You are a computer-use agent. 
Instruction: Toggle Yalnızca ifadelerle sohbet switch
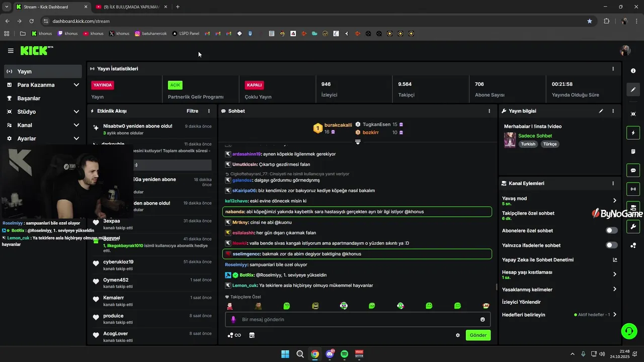pos(612,245)
